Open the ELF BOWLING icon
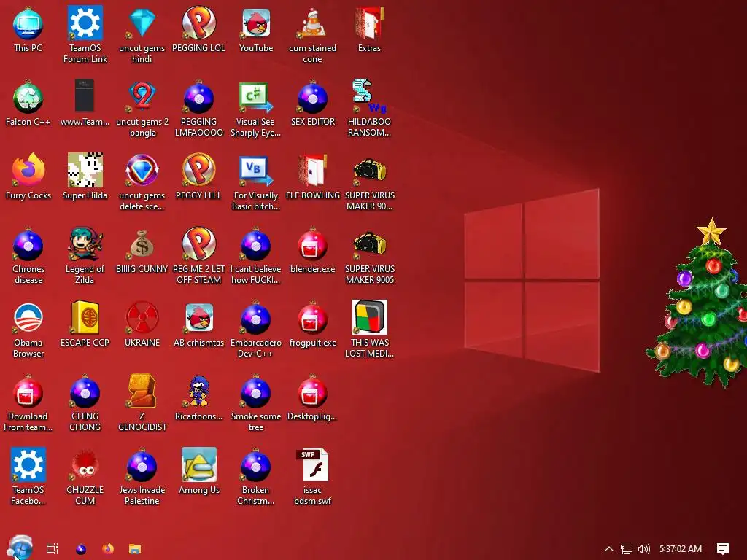The image size is (747, 560). pos(312,176)
